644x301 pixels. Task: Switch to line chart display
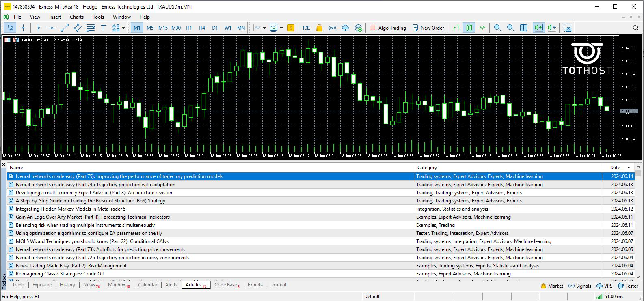coord(482,28)
